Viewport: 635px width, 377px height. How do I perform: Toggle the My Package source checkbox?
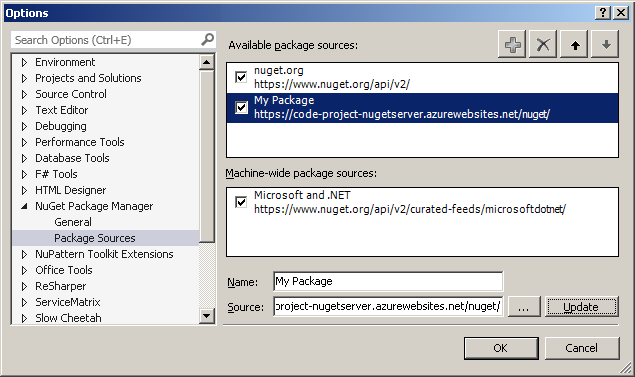click(x=241, y=108)
